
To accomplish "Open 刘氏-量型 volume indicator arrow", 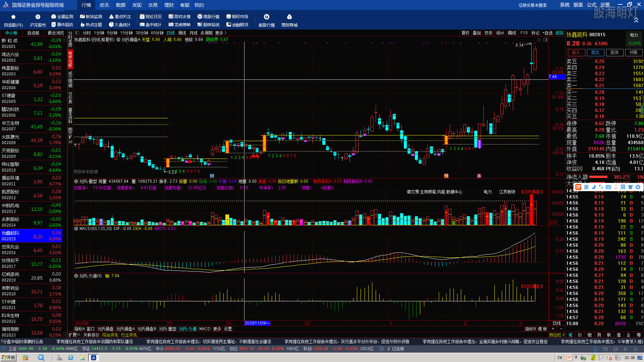I will (x=76, y=181).
